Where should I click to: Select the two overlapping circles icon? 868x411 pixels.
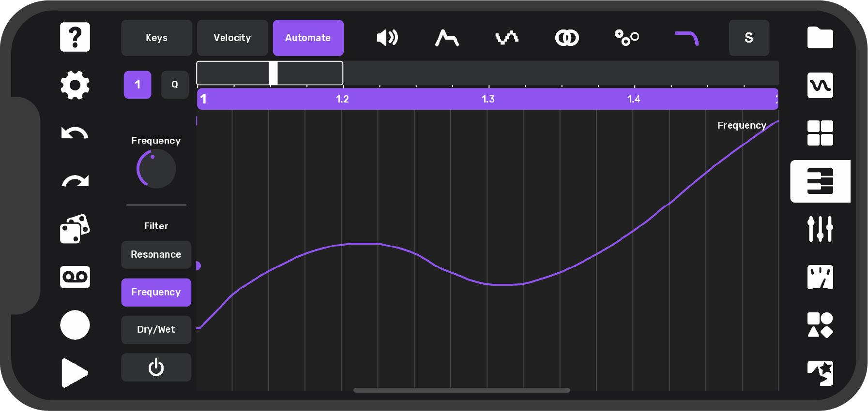(x=567, y=38)
